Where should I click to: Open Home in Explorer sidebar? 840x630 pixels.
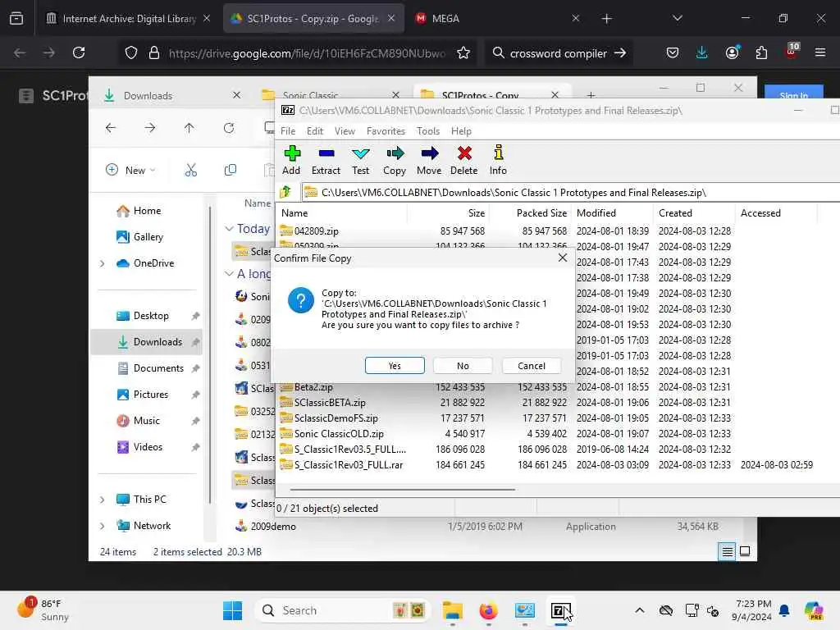tap(139, 211)
